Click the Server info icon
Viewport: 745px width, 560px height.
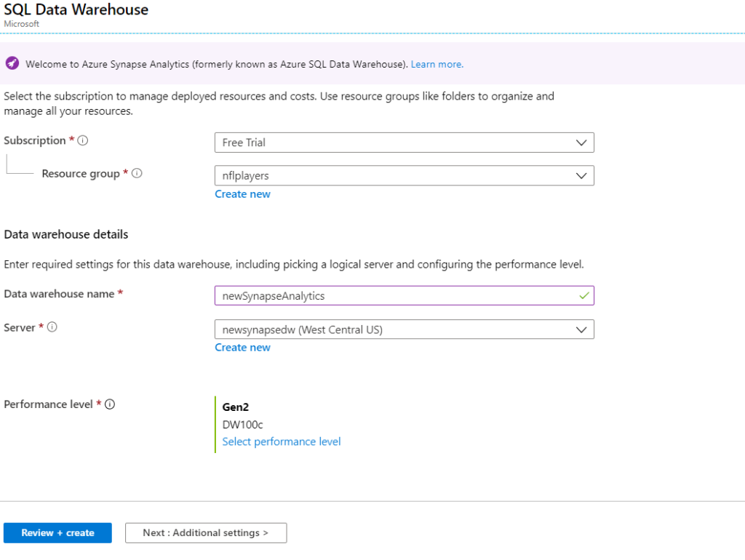click(x=52, y=327)
